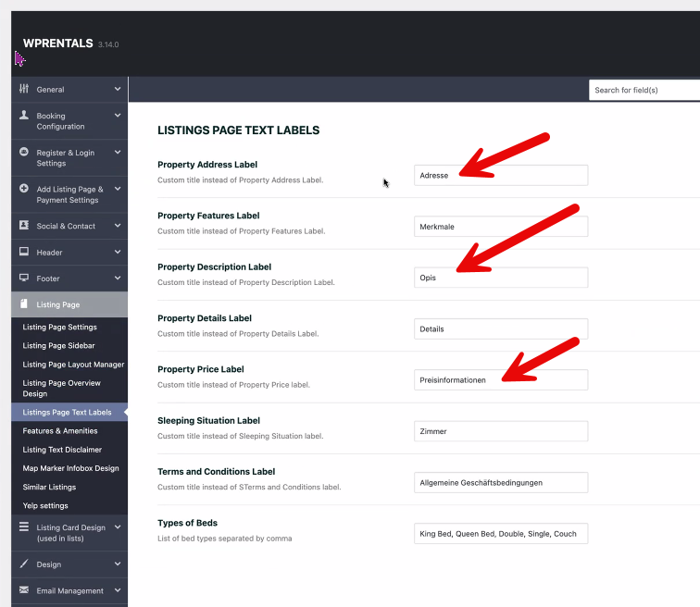Expand the Social & Contact chevron

coord(118,225)
